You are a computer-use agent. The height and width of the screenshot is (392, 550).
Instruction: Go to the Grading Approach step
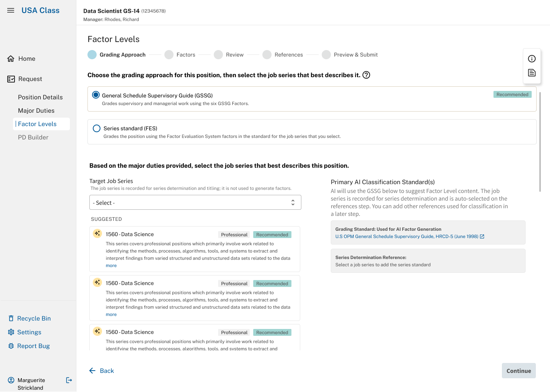click(116, 55)
